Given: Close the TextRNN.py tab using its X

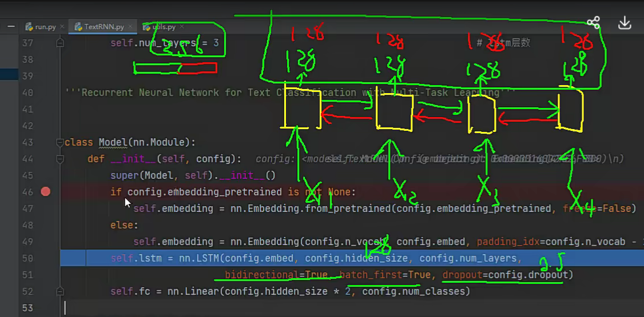Looking at the screenshot, I should click(130, 27).
